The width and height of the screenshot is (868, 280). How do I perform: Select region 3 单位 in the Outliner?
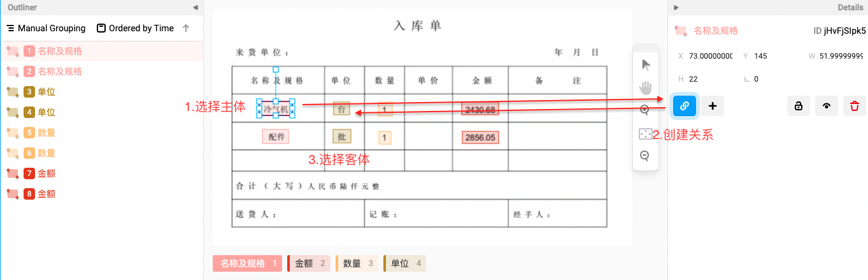click(46, 92)
